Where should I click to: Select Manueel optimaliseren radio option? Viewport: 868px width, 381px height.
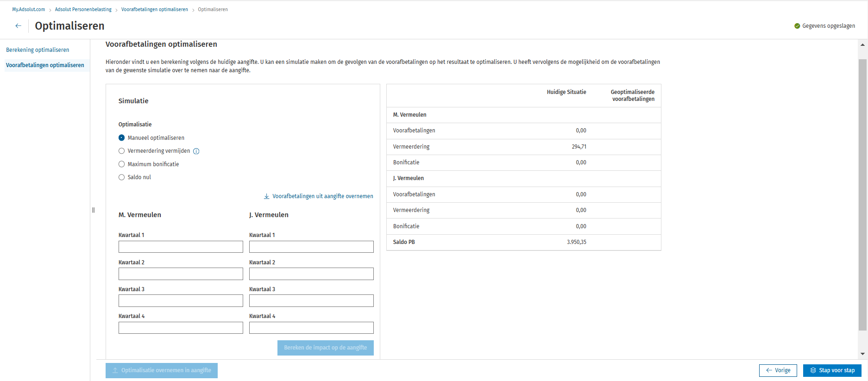click(122, 138)
